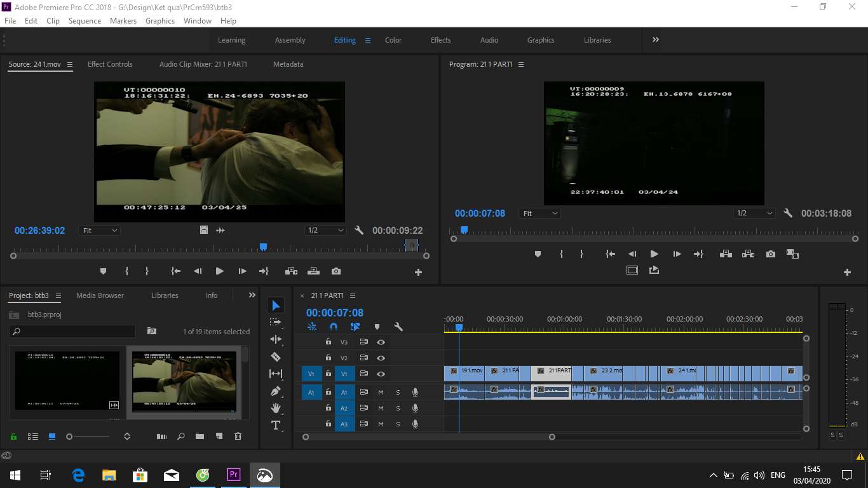Select the Pen tool

pos(276,391)
